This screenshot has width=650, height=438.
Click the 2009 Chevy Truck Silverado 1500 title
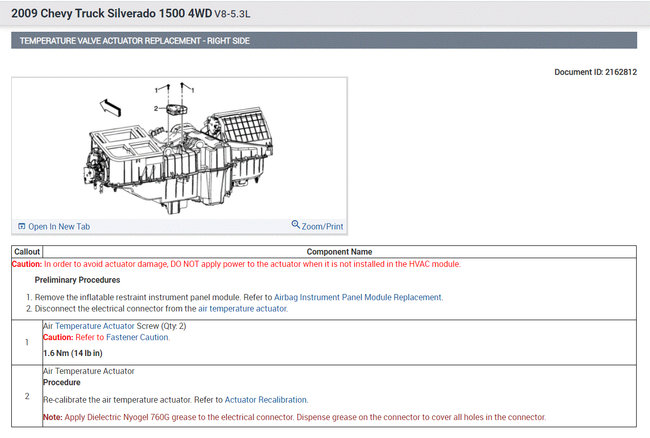tap(112, 13)
